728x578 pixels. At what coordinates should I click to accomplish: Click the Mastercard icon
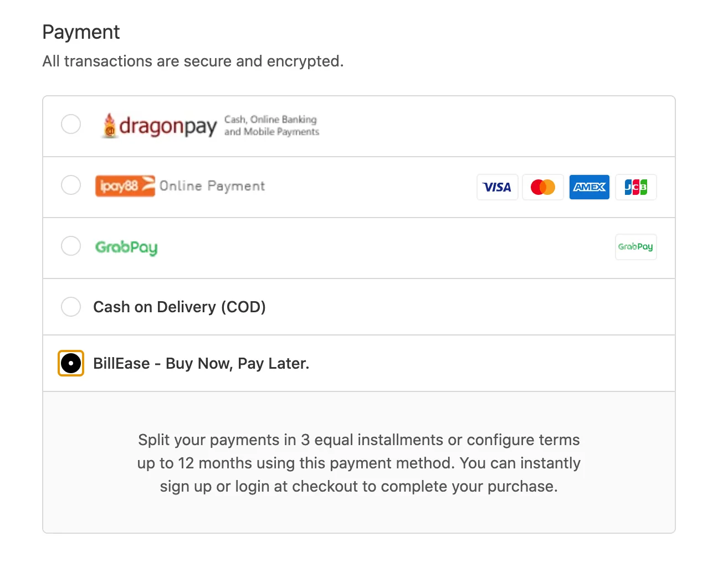click(543, 187)
